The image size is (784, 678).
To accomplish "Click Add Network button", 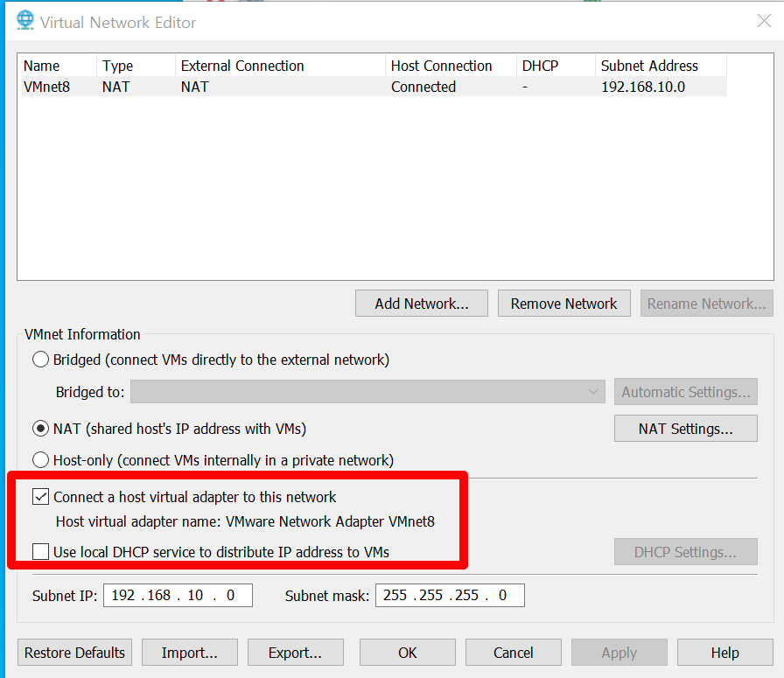I will point(422,304).
